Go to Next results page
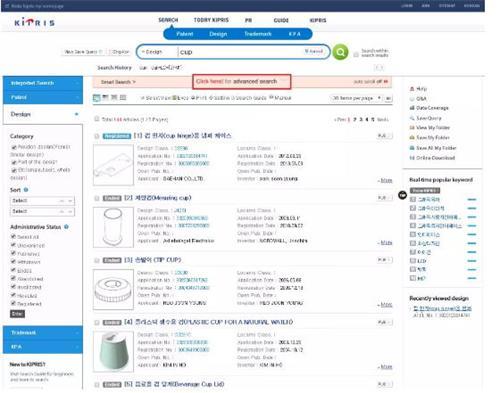The width and height of the screenshot is (500, 393). coord(383,119)
